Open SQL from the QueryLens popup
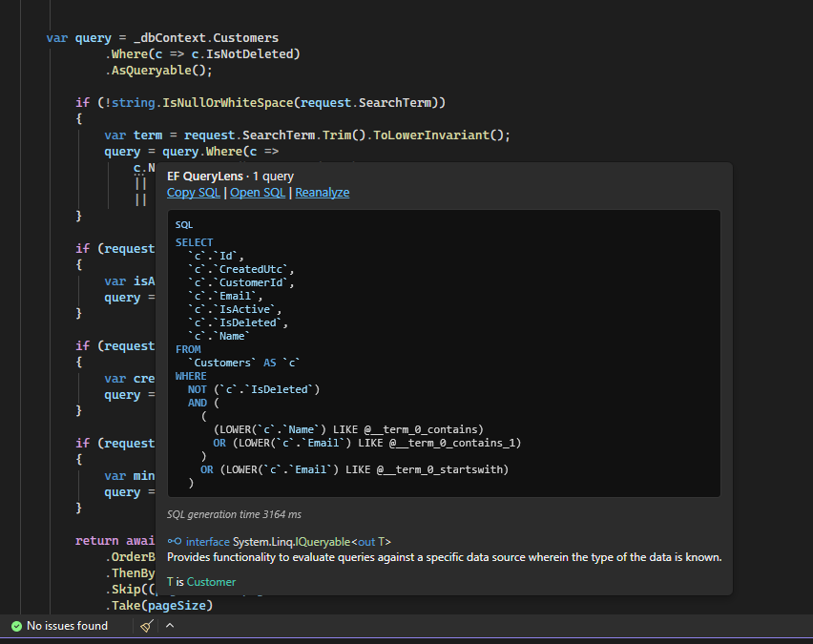 click(x=258, y=193)
